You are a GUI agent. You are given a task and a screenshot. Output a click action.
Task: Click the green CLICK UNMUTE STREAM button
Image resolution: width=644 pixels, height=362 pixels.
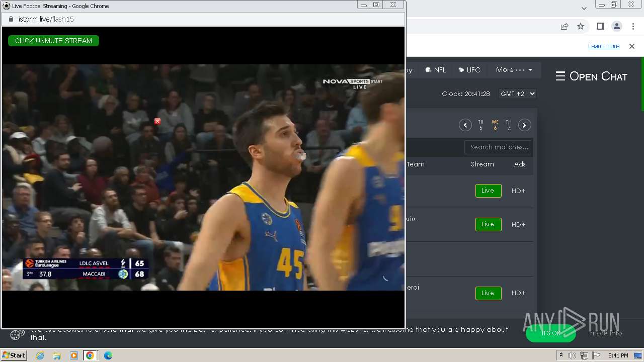click(53, 41)
